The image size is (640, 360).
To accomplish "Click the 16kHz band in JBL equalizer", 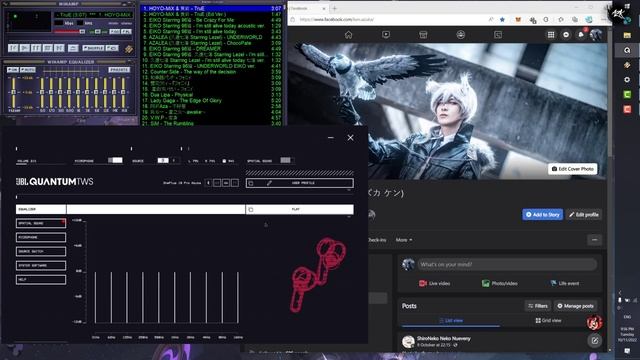I will point(238,298).
